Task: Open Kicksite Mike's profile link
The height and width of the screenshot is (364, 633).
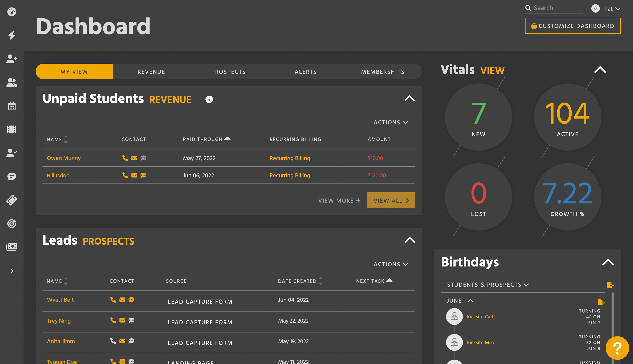Action: [x=481, y=342]
